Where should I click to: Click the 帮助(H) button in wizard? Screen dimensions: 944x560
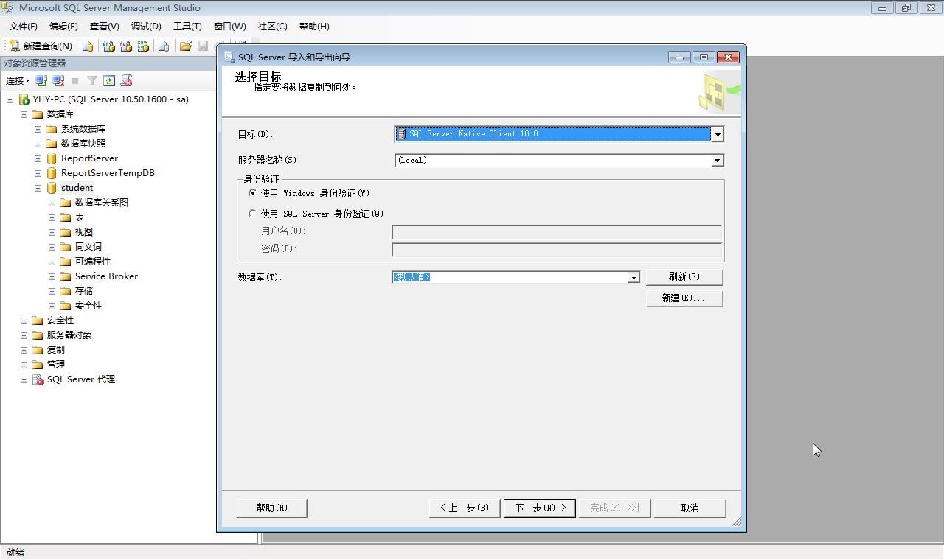click(x=271, y=508)
